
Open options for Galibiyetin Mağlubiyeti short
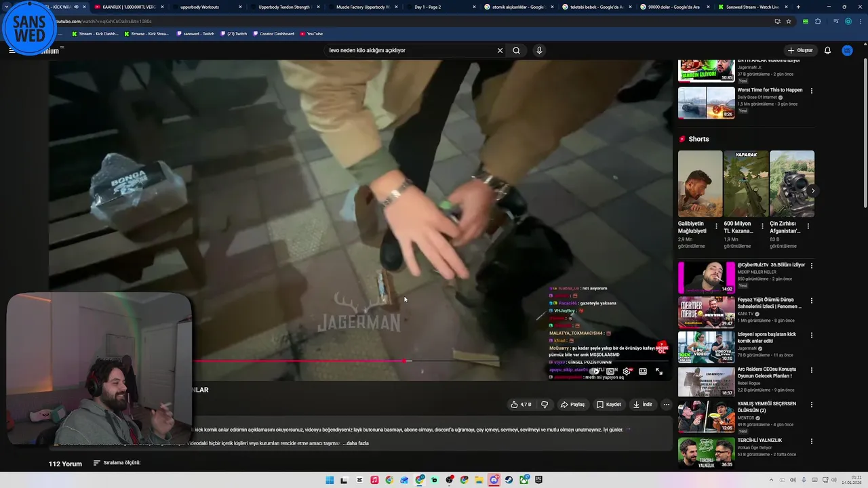tap(716, 226)
